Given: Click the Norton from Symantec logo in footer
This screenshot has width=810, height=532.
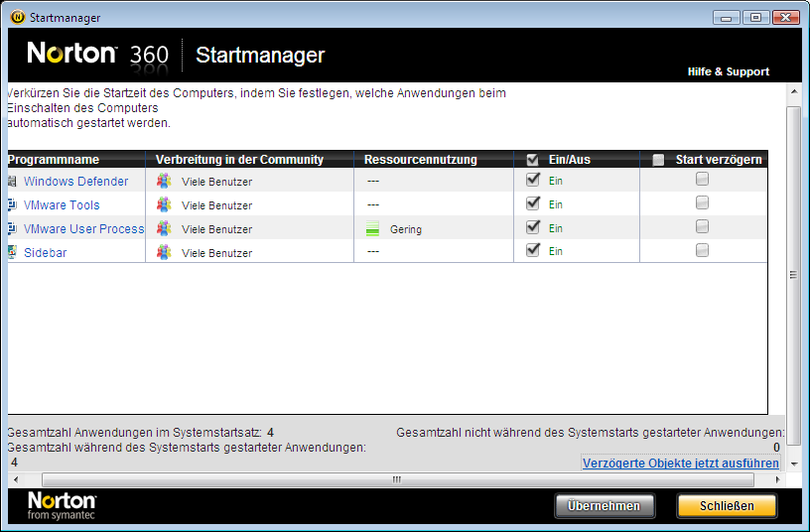Looking at the screenshot, I should [x=62, y=505].
